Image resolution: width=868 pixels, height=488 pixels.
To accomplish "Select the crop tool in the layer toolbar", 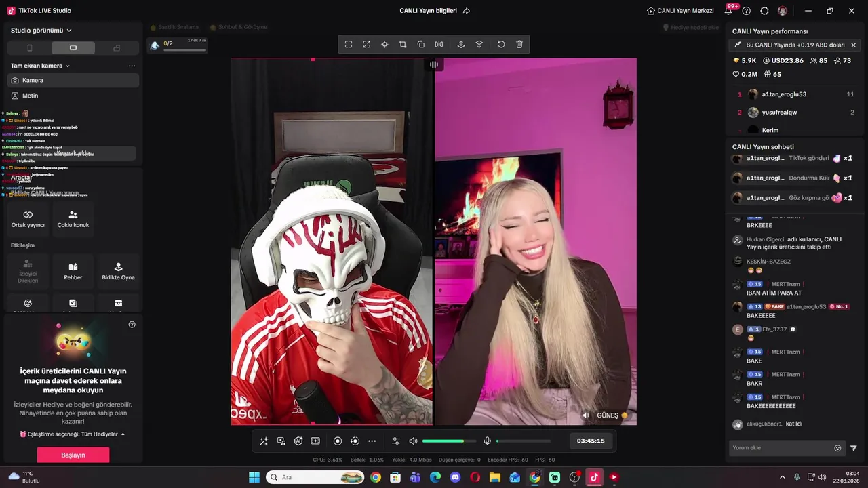I will [403, 44].
